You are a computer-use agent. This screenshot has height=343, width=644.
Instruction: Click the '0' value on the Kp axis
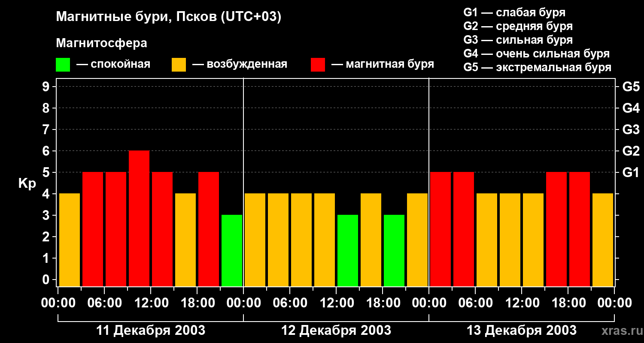pos(47,280)
